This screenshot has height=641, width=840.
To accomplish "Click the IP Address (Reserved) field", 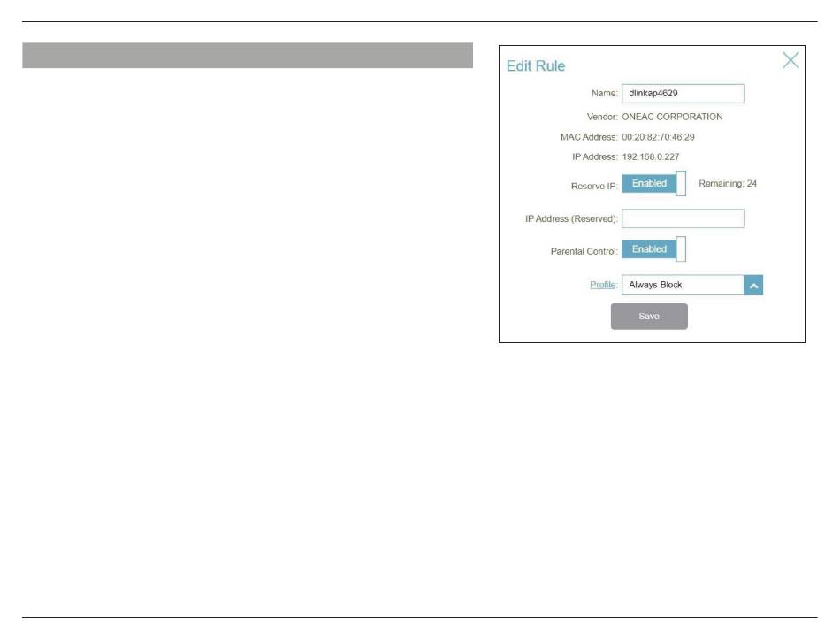I will (683, 218).
